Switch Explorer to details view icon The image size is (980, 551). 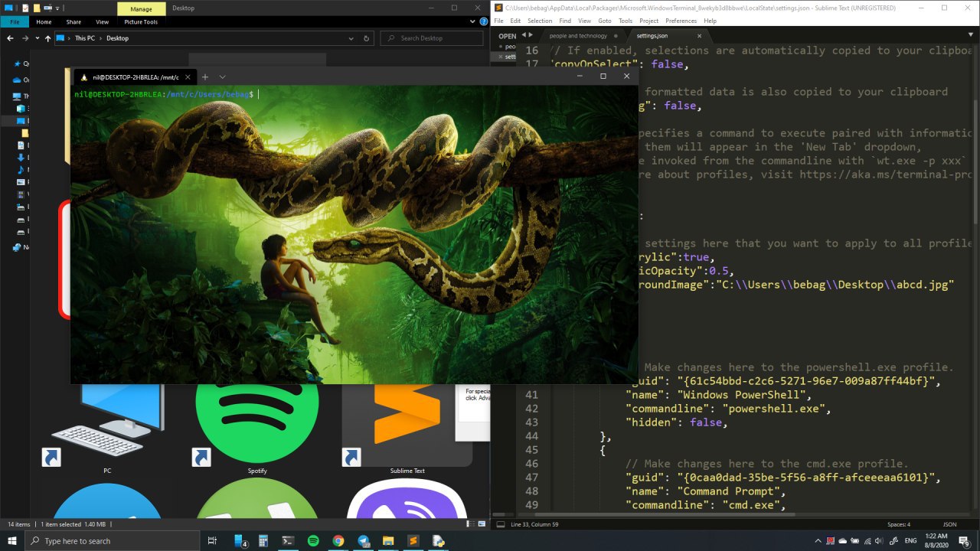pyautogui.click(x=470, y=524)
